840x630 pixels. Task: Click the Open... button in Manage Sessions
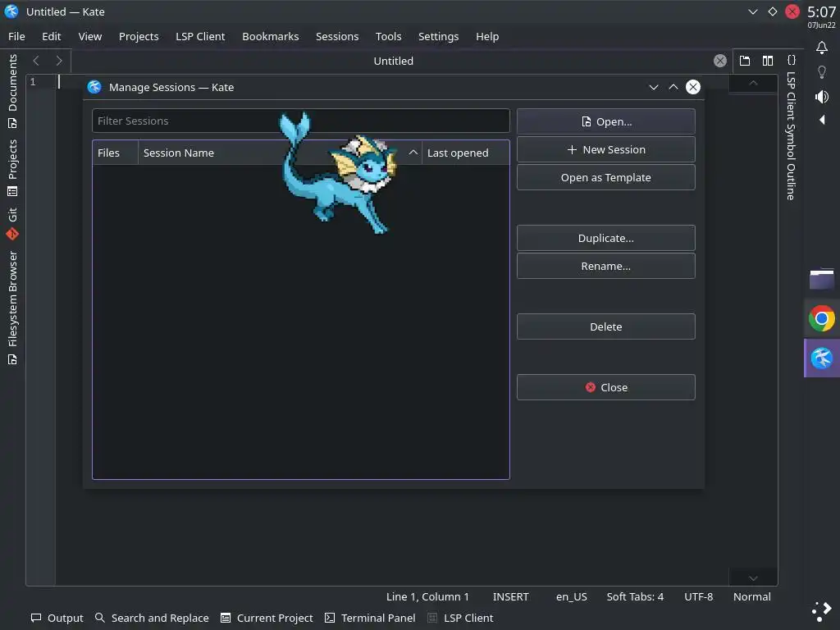(606, 121)
